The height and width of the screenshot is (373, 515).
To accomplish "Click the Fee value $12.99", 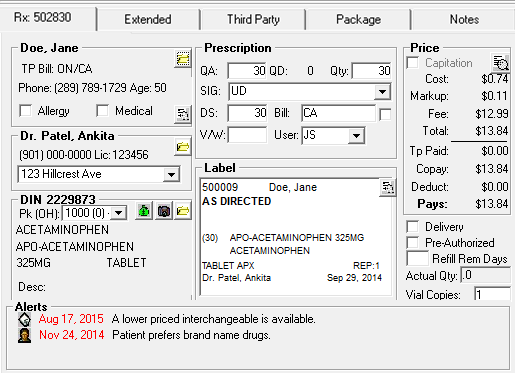I will [492, 114].
